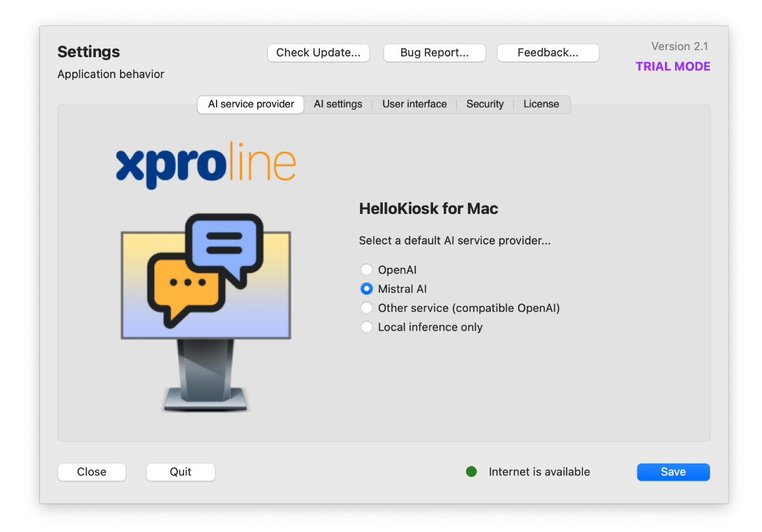
Task: Click the xproline logo
Action: click(x=206, y=166)
